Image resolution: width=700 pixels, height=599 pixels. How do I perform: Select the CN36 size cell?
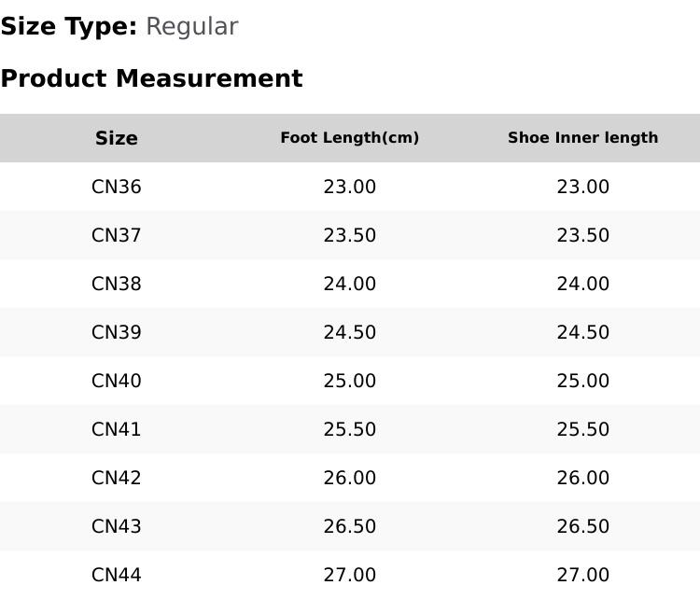pos(117,187)
